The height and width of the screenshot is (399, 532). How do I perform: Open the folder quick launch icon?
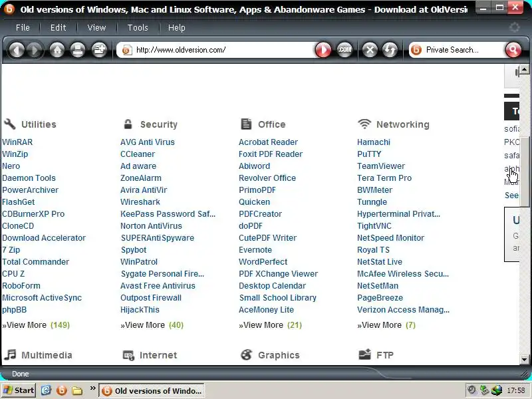(77, 391)
